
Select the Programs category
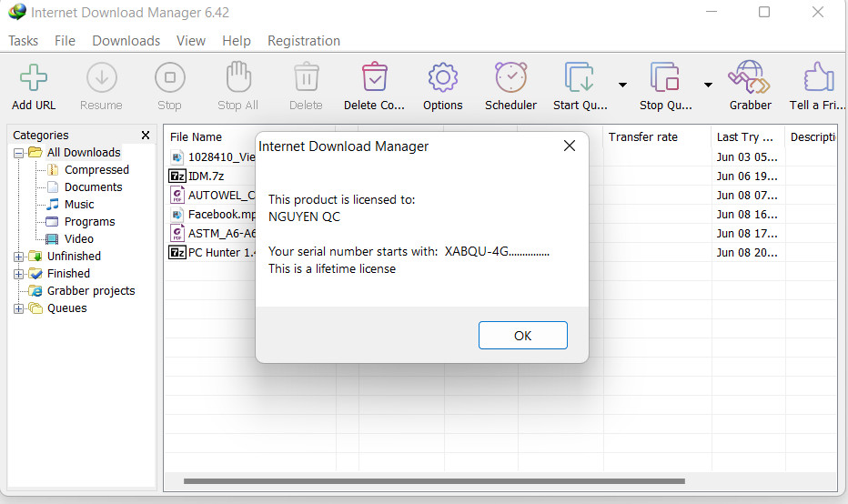tap(89, 222)
